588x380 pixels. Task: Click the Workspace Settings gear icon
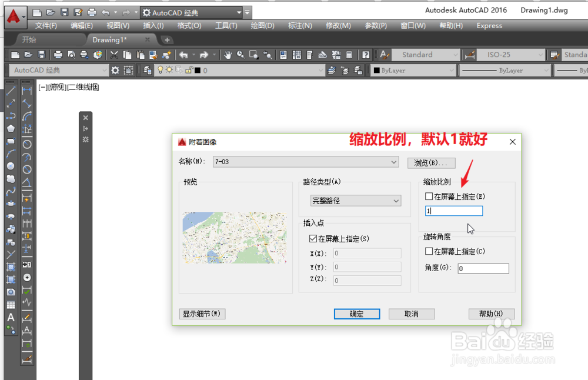click(115, 70)
